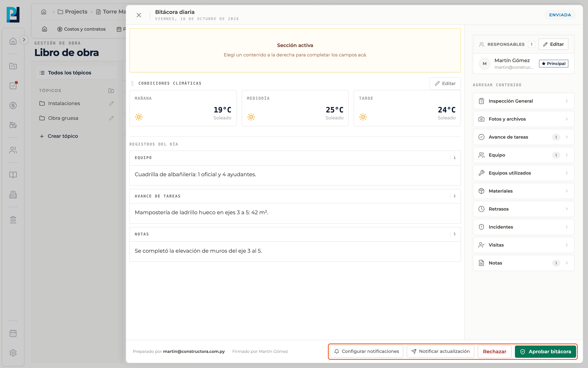Open the settings gear in the sidebar

coord(13,353)
